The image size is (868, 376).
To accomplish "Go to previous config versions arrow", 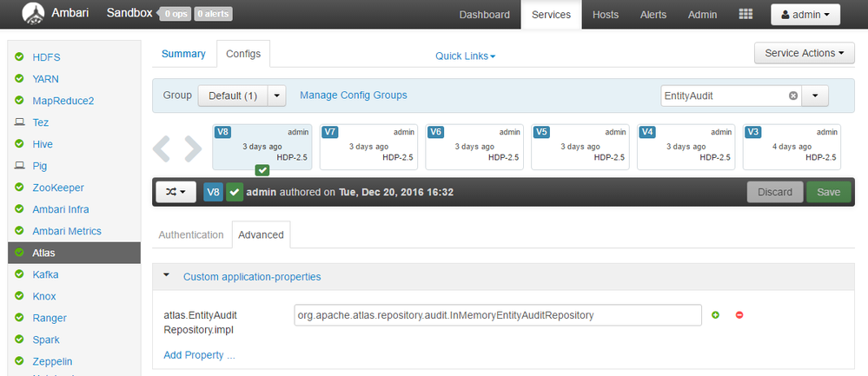I will coord(162,148).
